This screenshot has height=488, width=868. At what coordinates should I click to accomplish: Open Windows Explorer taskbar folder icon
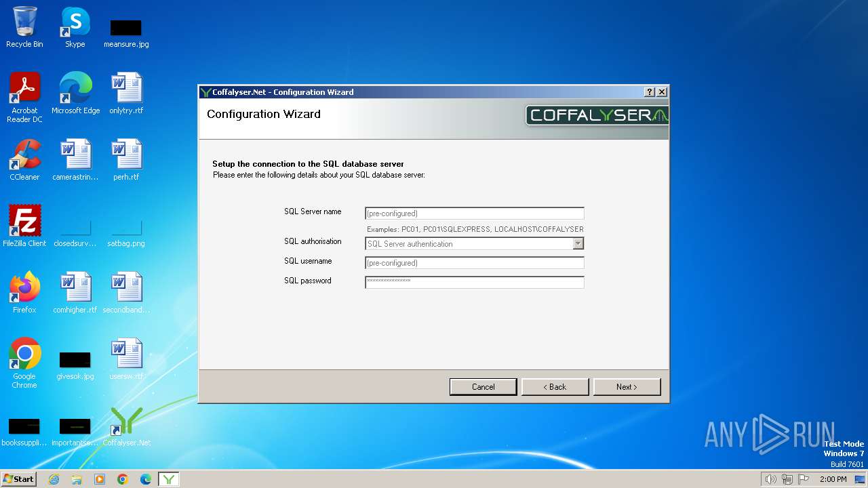click(x=77, y=479)
